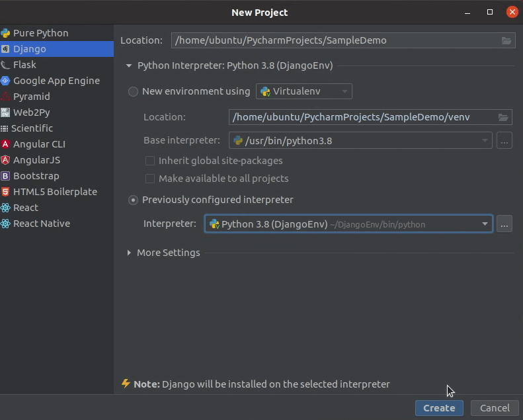Select the Web2Py icon in sidebar

(6, 112)
